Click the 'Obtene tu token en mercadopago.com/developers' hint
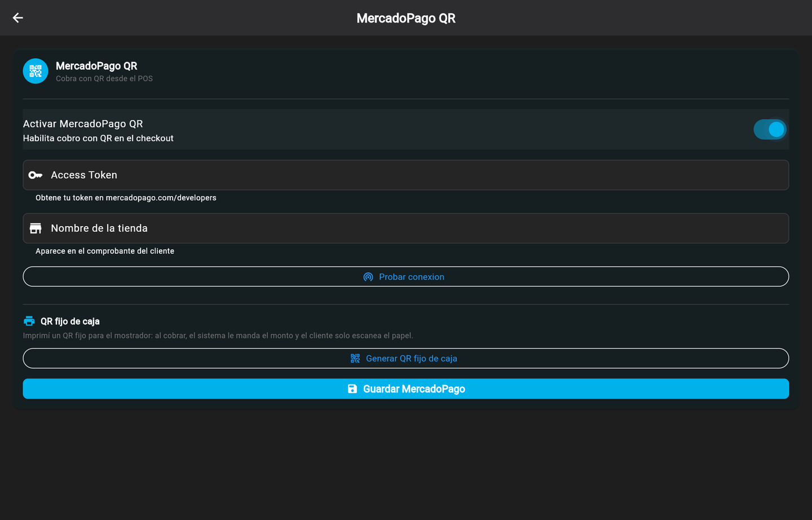812x520 pixels. coord(126,198)
